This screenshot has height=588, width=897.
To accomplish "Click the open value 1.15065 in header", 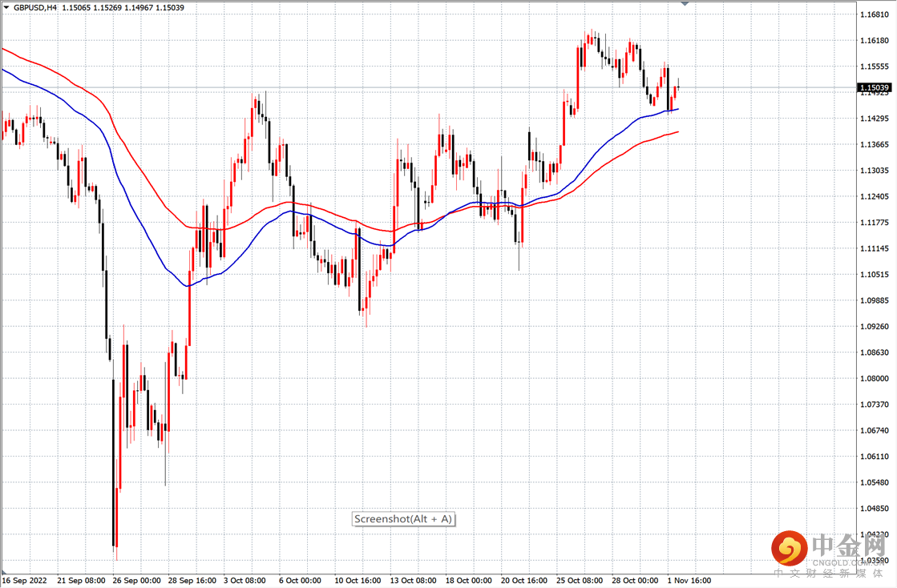I will point(75,8).
